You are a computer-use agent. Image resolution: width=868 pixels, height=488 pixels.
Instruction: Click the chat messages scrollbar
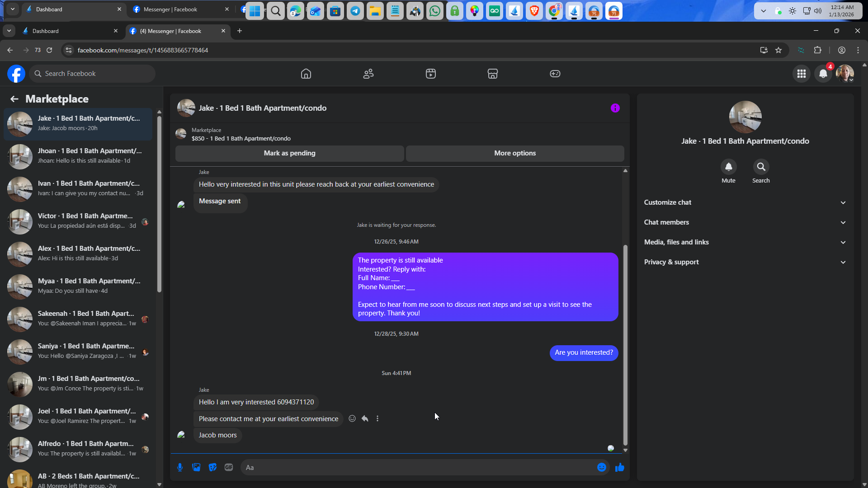pyautogui.click(x=625, y=343)
